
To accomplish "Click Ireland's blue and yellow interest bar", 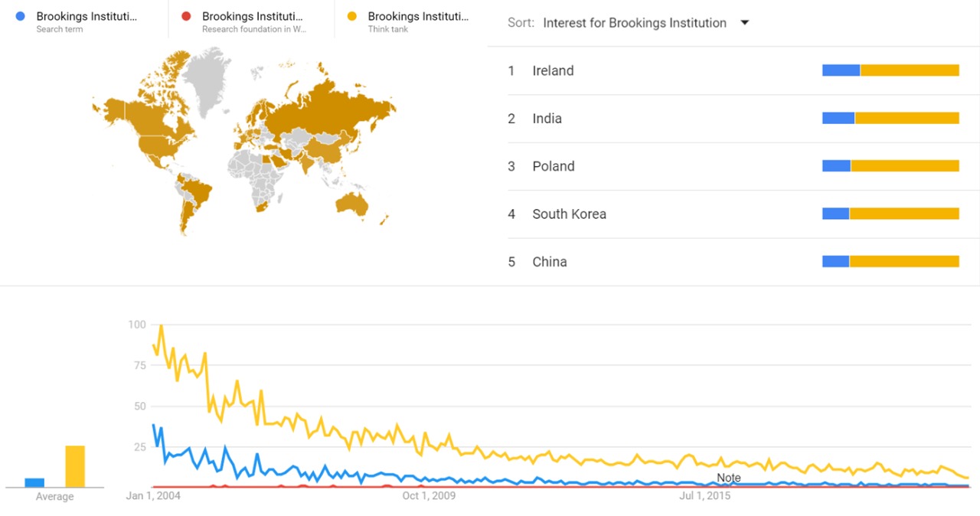I will [890, 70].
